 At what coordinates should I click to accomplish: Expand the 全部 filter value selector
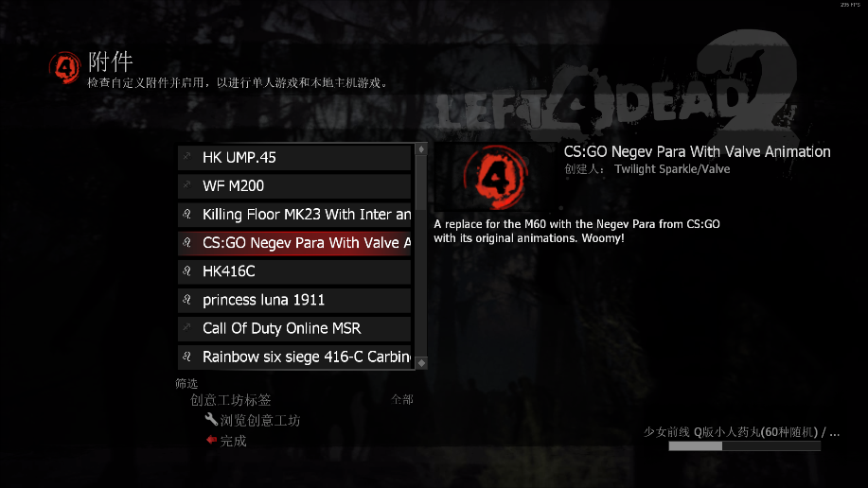[402, 399]
